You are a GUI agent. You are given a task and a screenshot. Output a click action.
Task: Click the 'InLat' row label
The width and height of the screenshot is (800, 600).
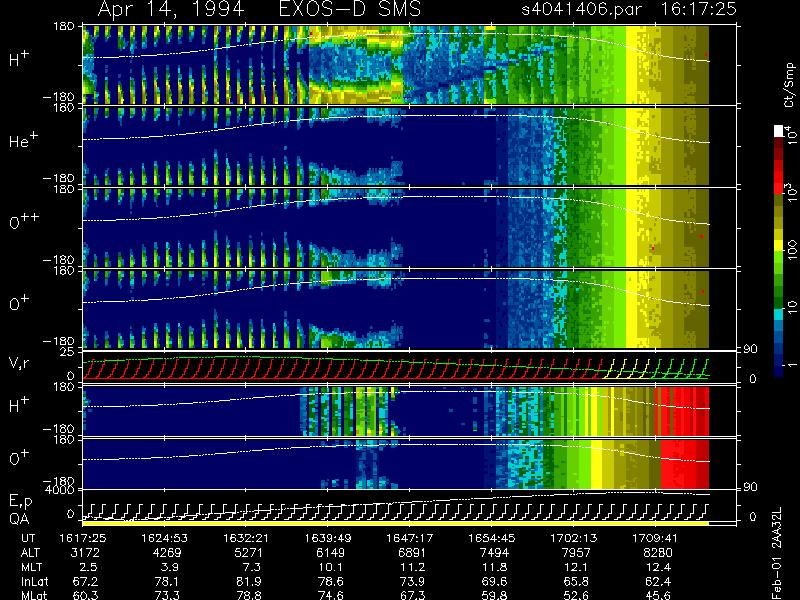pyautogui.click(x=35, y=582)
